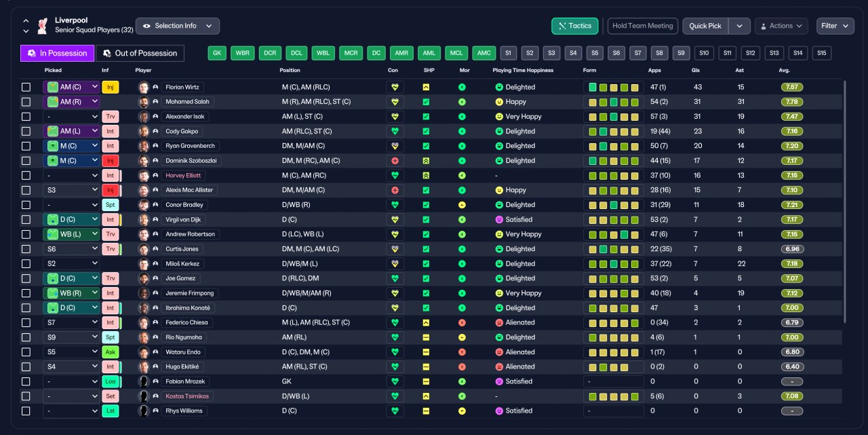Click Harvey Elliott's sharpness arrow icon

(426, 175)
